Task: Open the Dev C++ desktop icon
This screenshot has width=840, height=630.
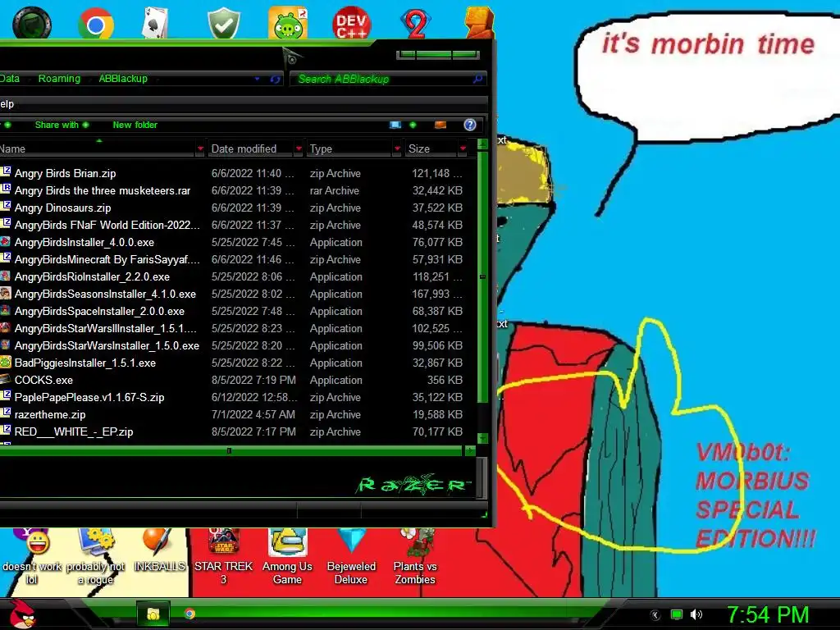Action: coord(351,24)
